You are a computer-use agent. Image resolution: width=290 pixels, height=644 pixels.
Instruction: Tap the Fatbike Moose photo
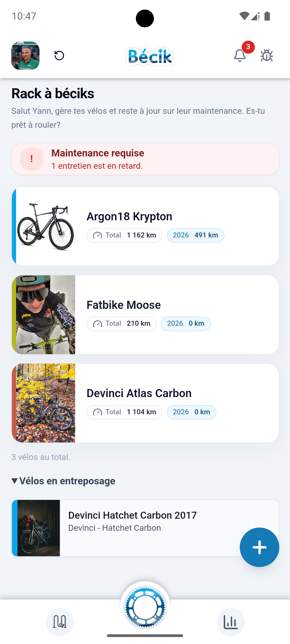[x=46, y=314]
